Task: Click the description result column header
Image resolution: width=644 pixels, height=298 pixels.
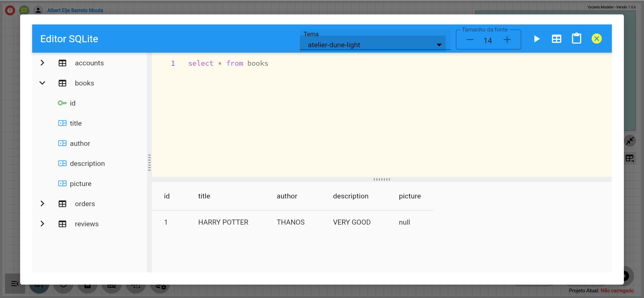Action: click(x=351, y=196)
